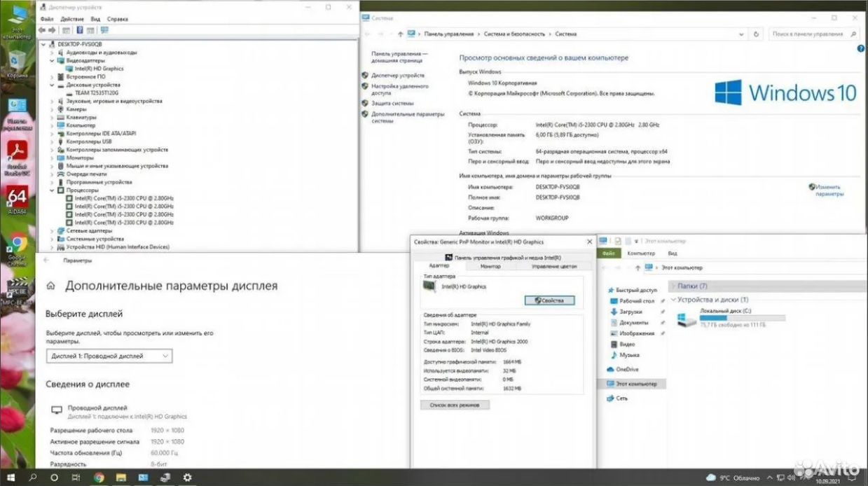Select Загрузки in the Explorer navigation pane
Image resolution: width=868 pixels, height=486 pixels.
pyautogui.click(x=631, y=312)
